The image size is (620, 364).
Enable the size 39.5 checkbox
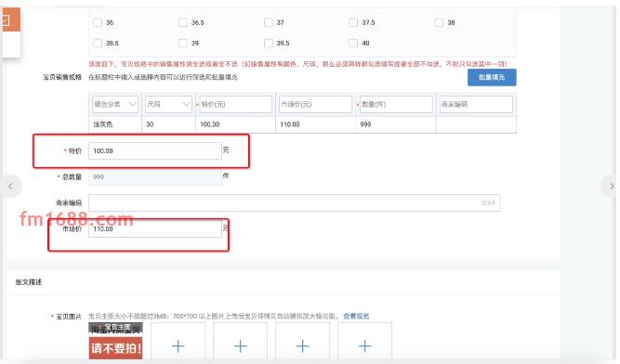(268, 43)
